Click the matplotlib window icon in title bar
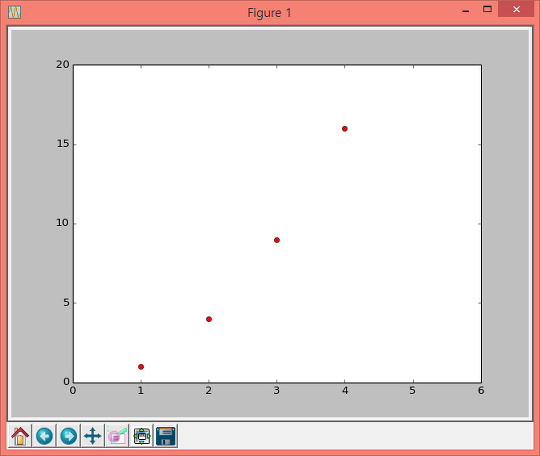Image resolution: width=540 pixels, height=456 pixels. point(14,13)
